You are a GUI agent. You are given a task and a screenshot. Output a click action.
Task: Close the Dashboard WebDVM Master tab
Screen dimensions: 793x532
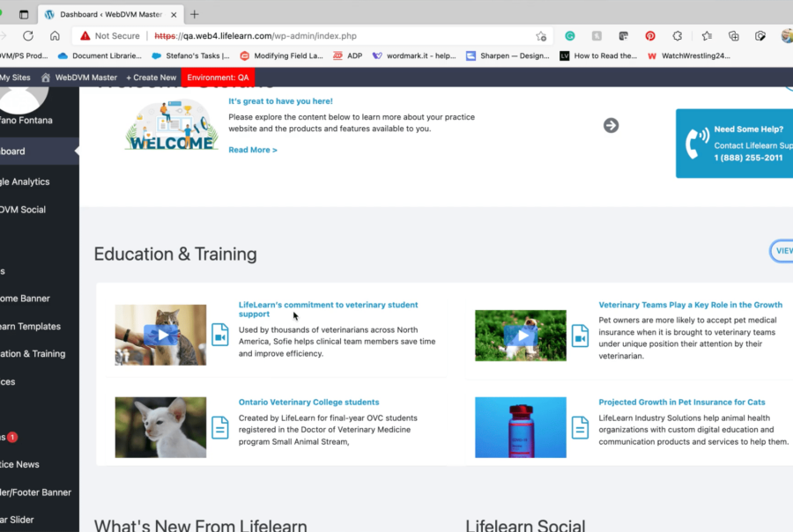(174, 15)
